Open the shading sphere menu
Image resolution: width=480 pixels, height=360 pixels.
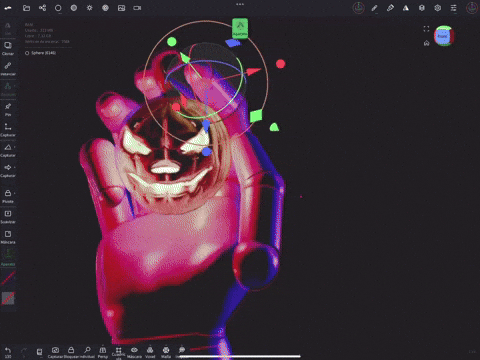point(74,8)
